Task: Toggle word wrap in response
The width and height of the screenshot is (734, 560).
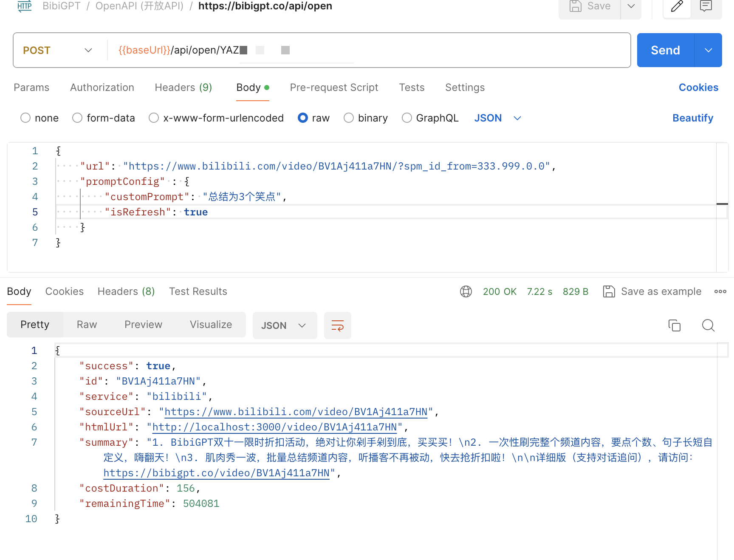Action: point(338,325)
